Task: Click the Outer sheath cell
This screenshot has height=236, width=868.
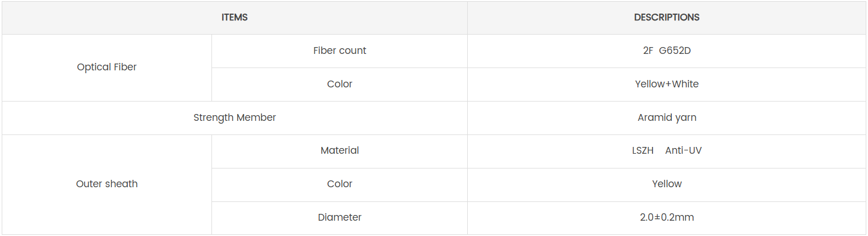Action: click(x=107, y=184)
